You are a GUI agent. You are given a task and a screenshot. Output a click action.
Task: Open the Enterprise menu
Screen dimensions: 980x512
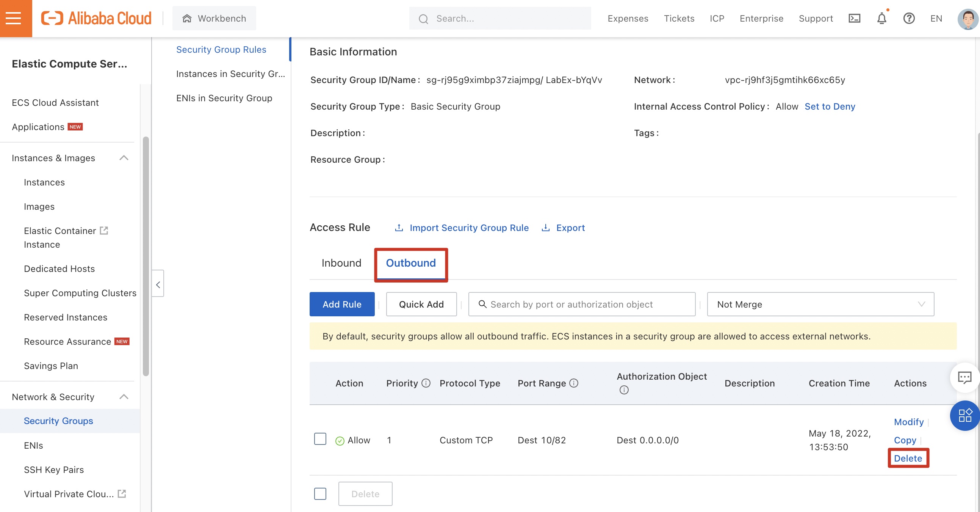pyautogui.click(x=761, y=18)
